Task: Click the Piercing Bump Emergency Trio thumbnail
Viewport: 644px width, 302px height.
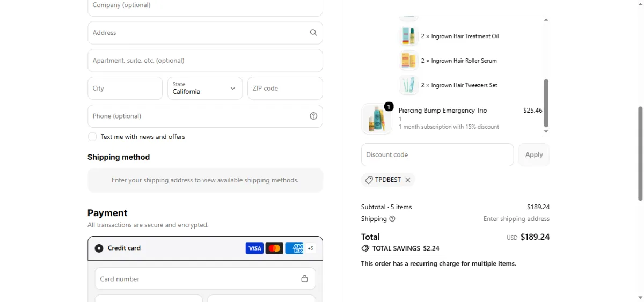Action: pyautogui.click(x=377, y=119)
